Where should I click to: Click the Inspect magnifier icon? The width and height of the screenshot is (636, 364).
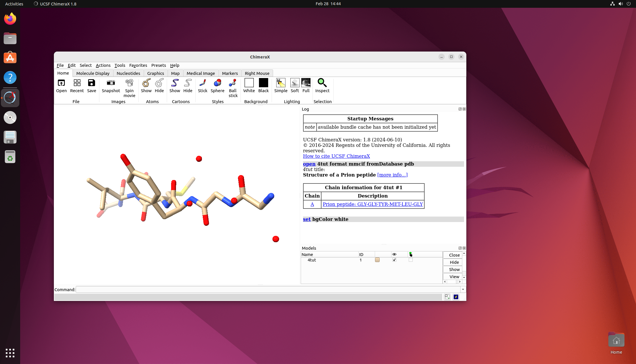pos(322,83)
